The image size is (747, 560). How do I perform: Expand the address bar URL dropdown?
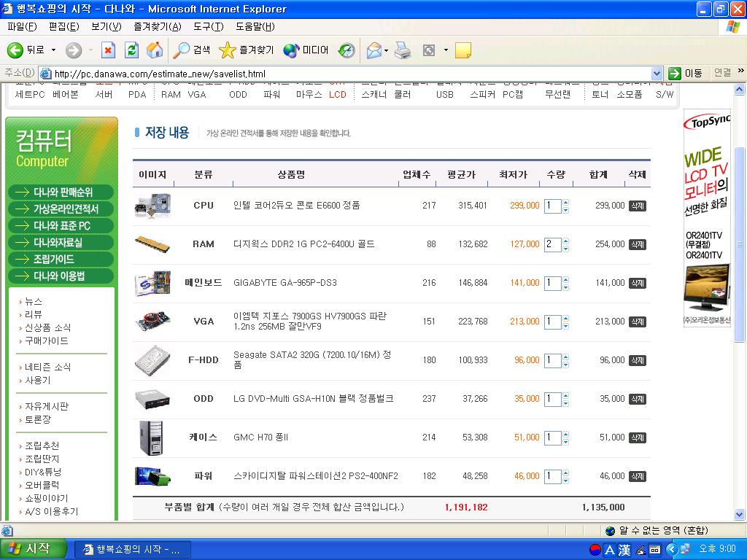pos(657,74)
